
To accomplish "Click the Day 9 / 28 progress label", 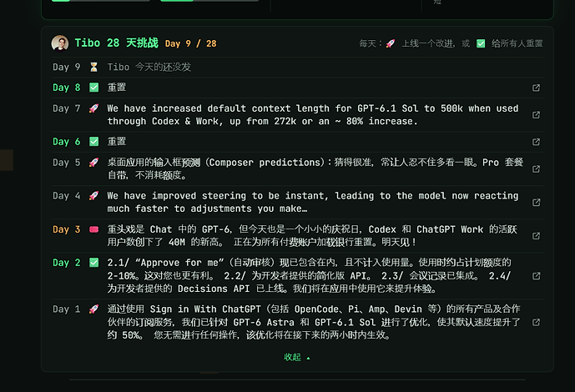I will click(190, 43).
